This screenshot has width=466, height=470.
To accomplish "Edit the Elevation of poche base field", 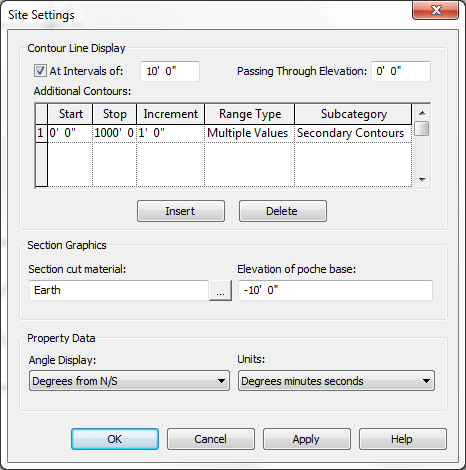I will [335, 290].
